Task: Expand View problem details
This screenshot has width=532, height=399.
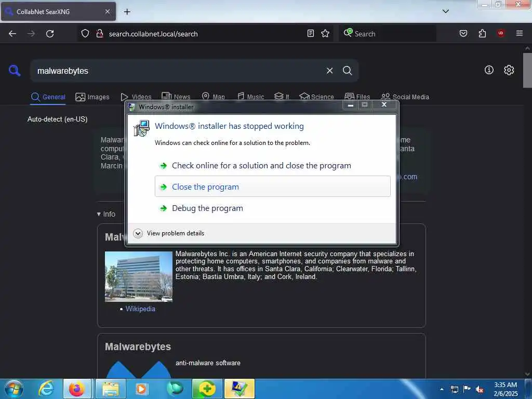Action: [x=169, y=233]
